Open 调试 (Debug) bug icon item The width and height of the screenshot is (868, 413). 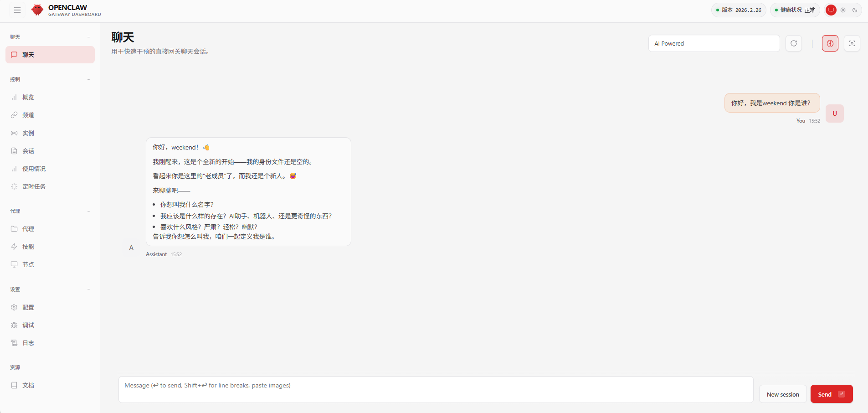[28, 325]
